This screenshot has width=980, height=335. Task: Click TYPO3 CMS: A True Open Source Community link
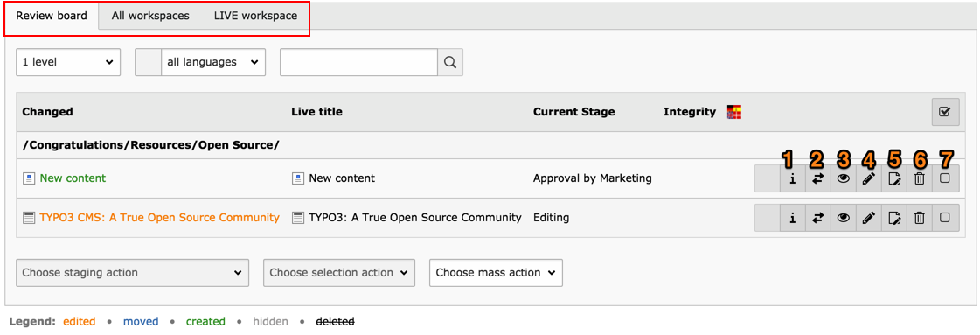(159, 218)
